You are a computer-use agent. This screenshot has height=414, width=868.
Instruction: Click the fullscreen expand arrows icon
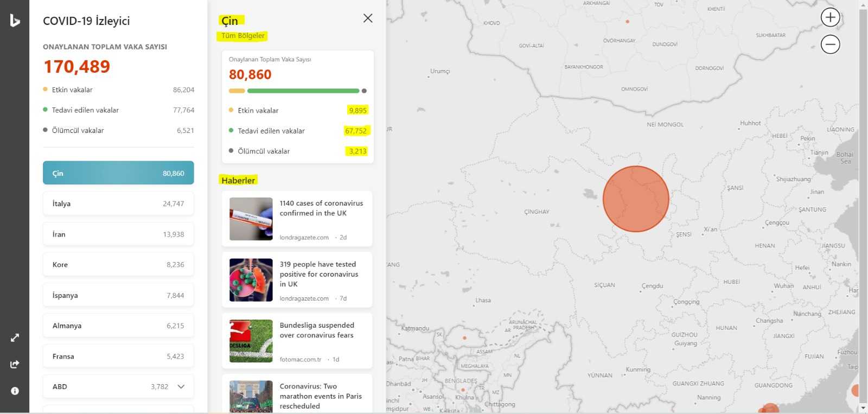tap(15, 337)
